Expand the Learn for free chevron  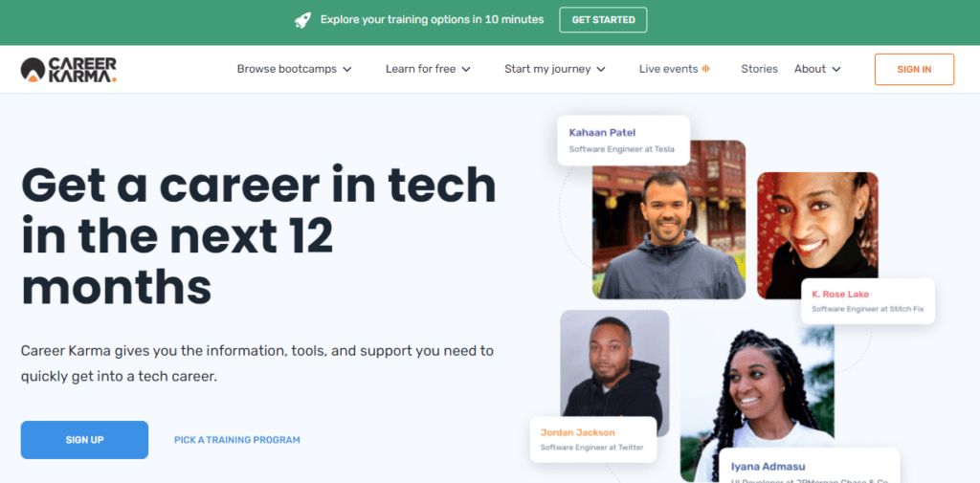(x=466, y=70)
